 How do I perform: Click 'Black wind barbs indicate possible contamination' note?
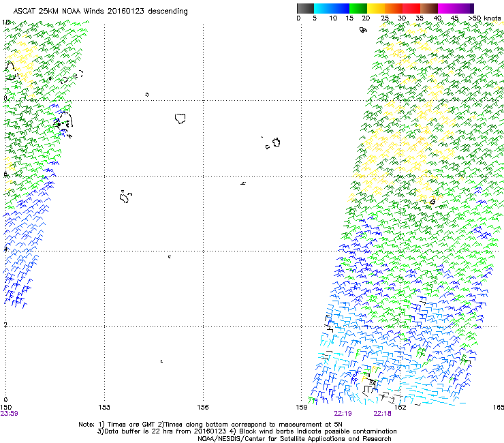317,431
